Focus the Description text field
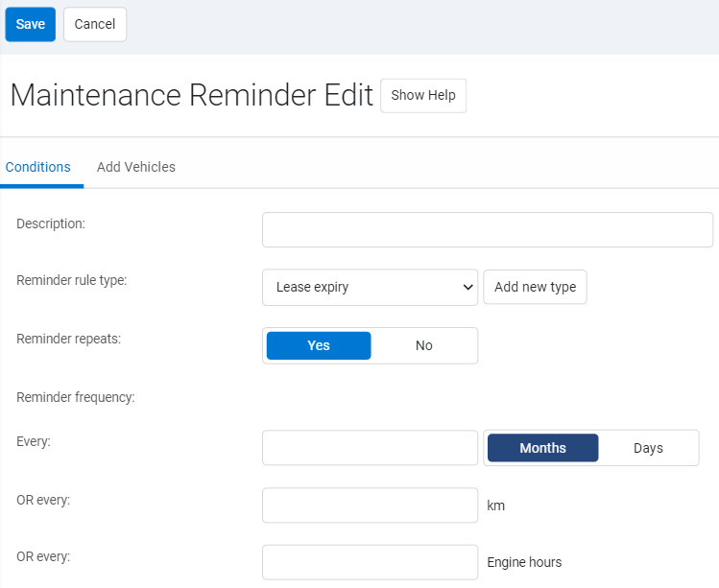The image size is (719, 588). tap(487, 230)
